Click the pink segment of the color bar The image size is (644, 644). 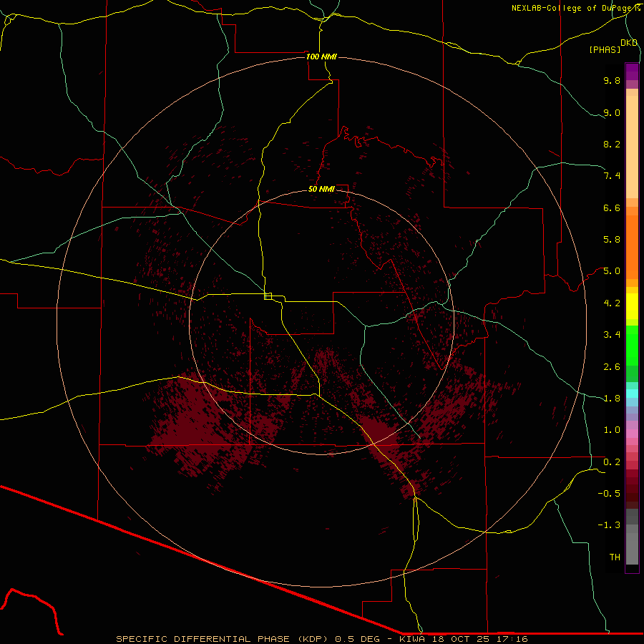[x=632, y=434]
